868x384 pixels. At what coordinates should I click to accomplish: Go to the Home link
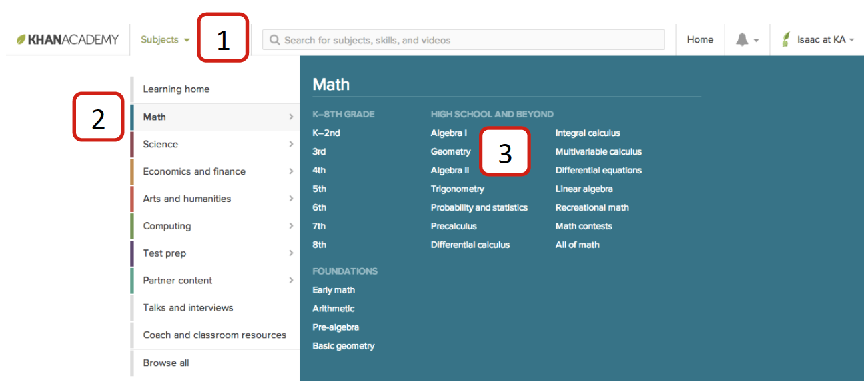[x=700, y=40]
